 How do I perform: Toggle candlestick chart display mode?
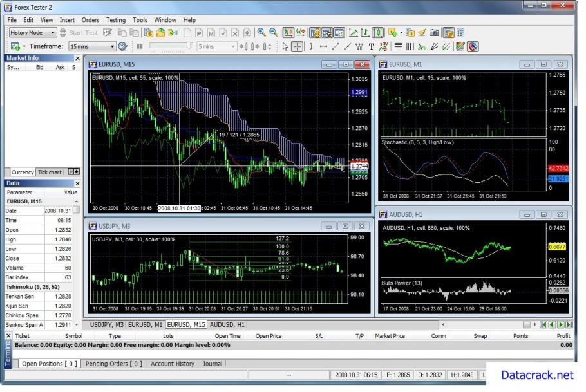378,32
